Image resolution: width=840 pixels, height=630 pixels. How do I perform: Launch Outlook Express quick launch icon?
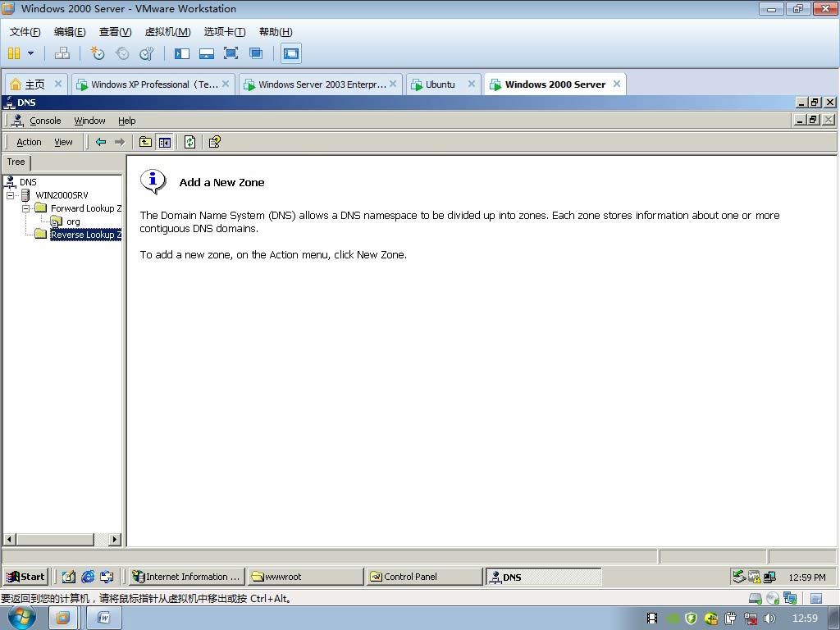[x=107, y=577]
